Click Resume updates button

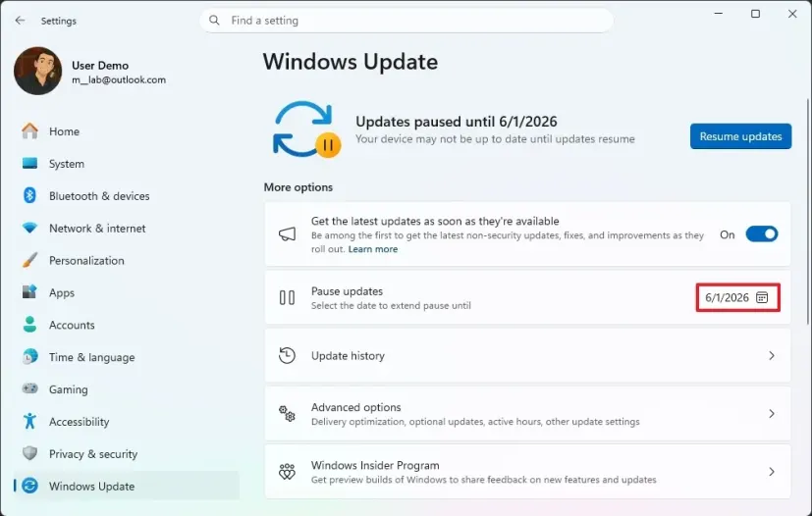tap(740, 136)
